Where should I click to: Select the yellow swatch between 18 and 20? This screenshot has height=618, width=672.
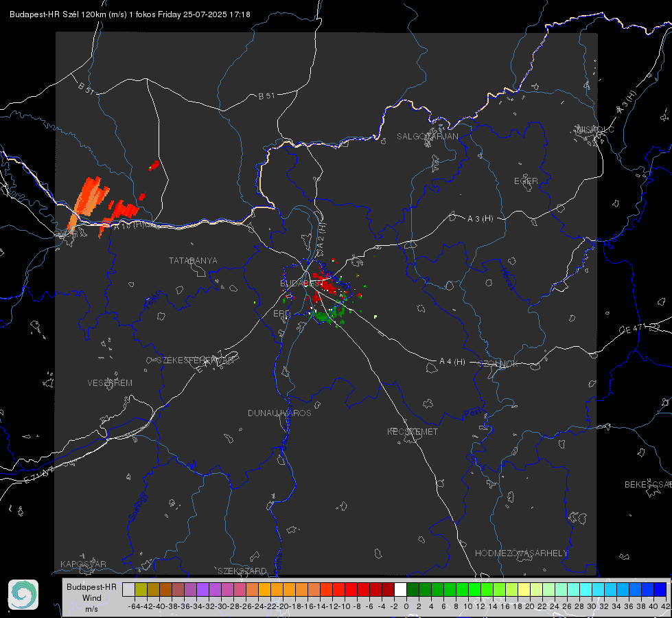(x=524, y=589)
